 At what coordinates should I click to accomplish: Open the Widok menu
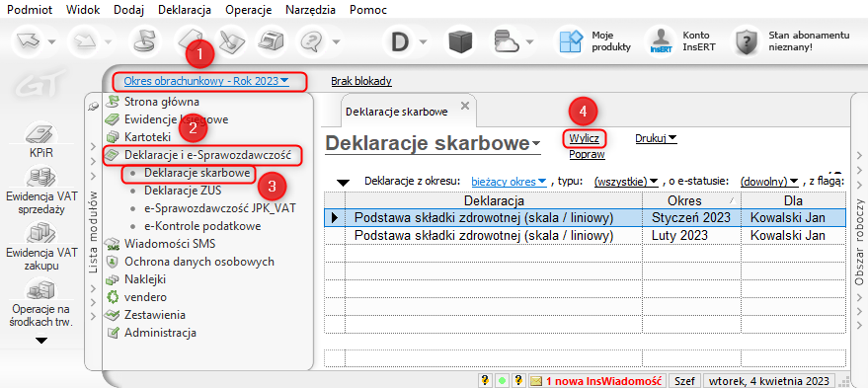[x=83, y=10]
